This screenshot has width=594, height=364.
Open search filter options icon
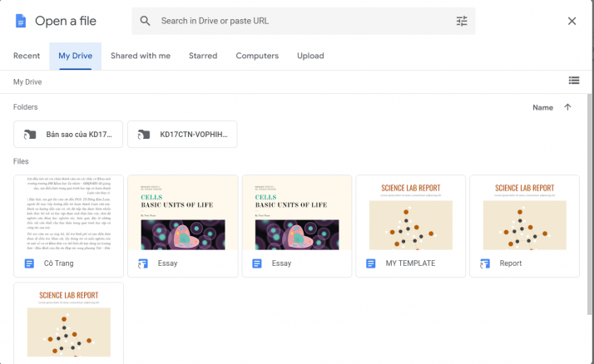tap(462, 21)
